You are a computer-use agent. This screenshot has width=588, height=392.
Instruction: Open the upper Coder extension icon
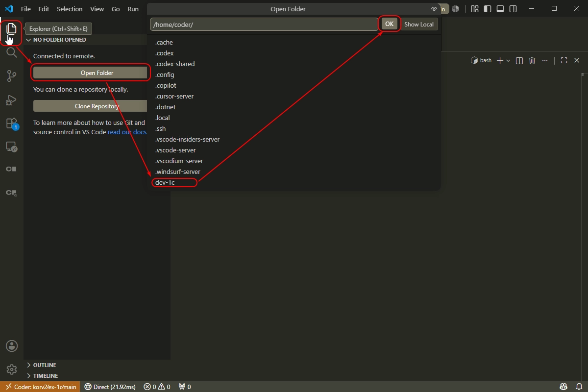coord(11,169)
